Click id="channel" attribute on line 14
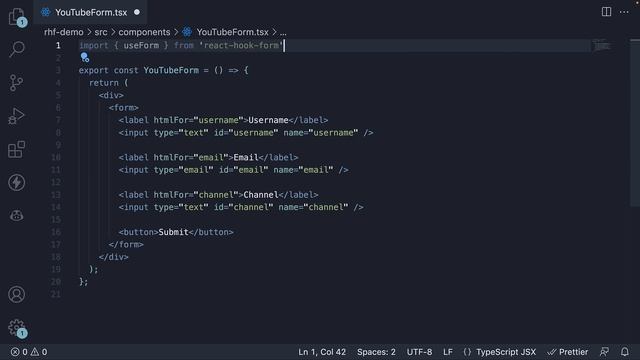The height and width of the screenshot is (360, 640). (x=243, y=207)
